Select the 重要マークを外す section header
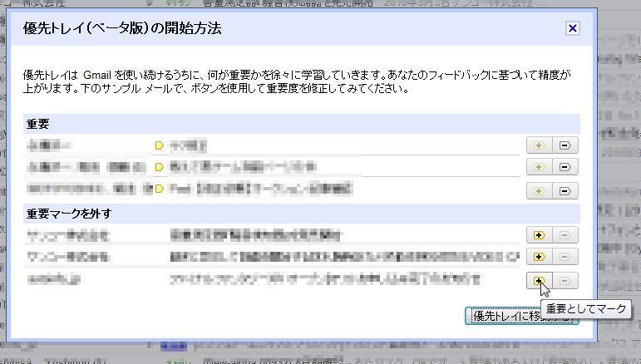 (302, 214)
